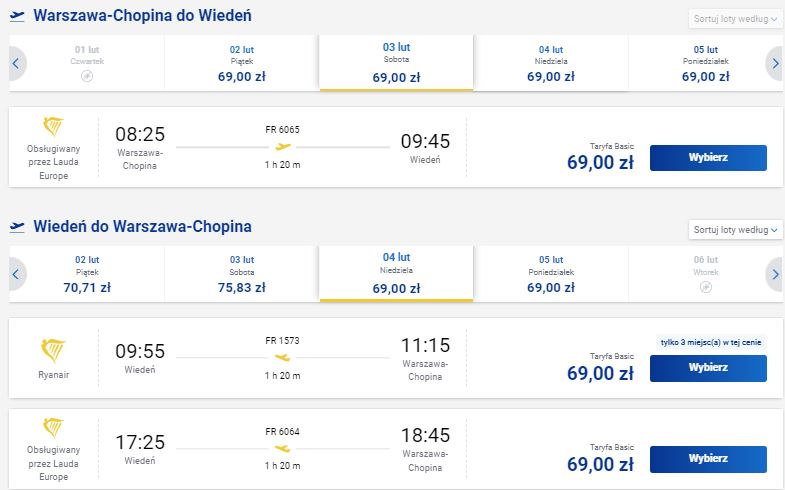
Task: Choose the 09:55 flight FR 1573 with Wybierz
Action: tap(708, 368)
